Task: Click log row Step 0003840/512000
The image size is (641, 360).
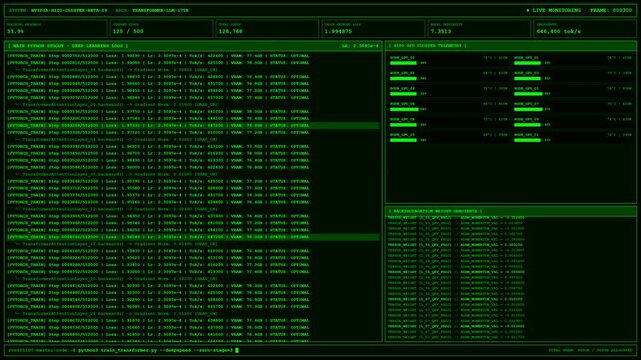Action: [x=193, y=202]
